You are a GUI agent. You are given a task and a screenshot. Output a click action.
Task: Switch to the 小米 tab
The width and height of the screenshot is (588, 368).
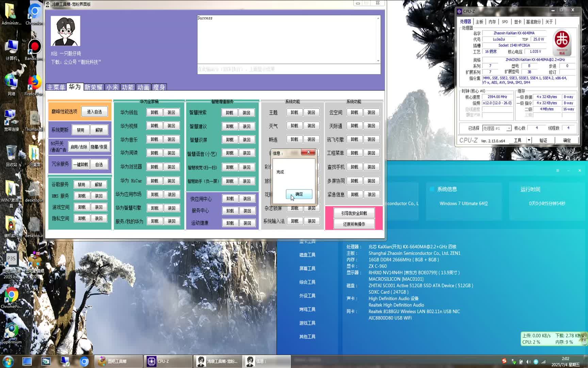click(112, 87)
